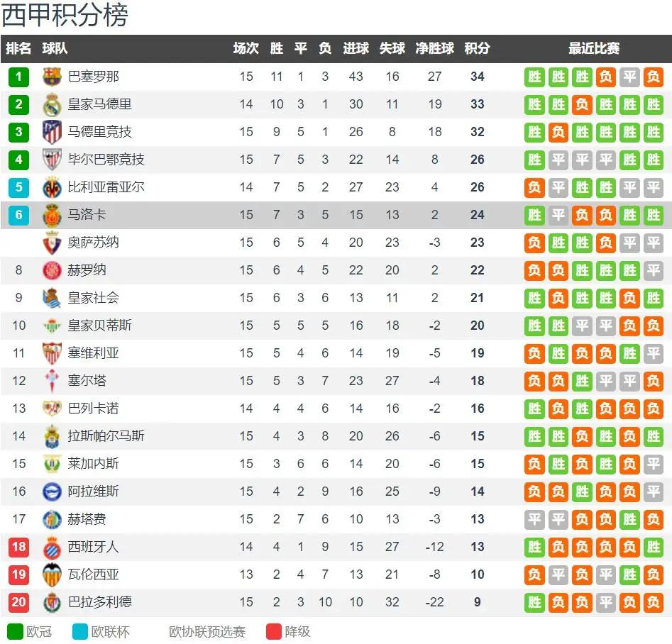This screenshot has height=644, width=672.
Task: Click the Real Madrid crest icon
Action: coord(52,104)
